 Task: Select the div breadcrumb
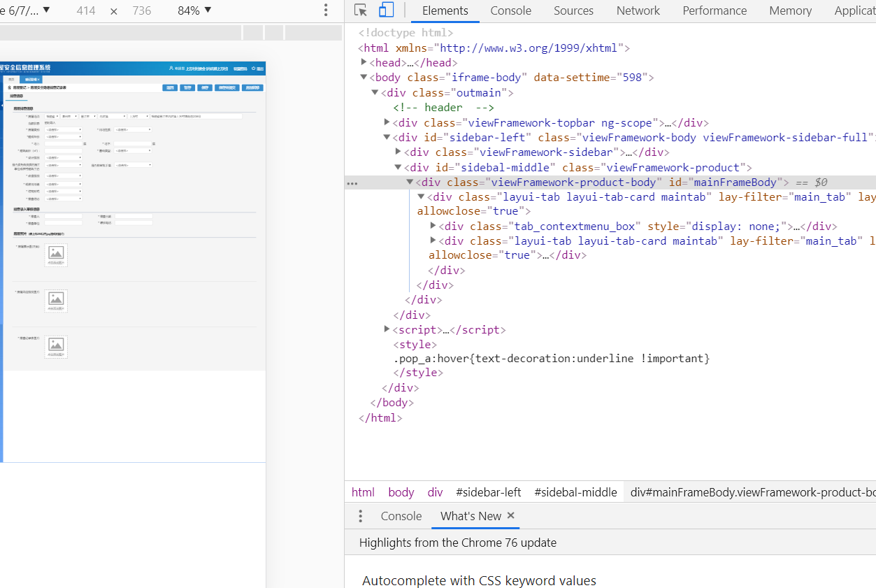click(x=436, y=492)
